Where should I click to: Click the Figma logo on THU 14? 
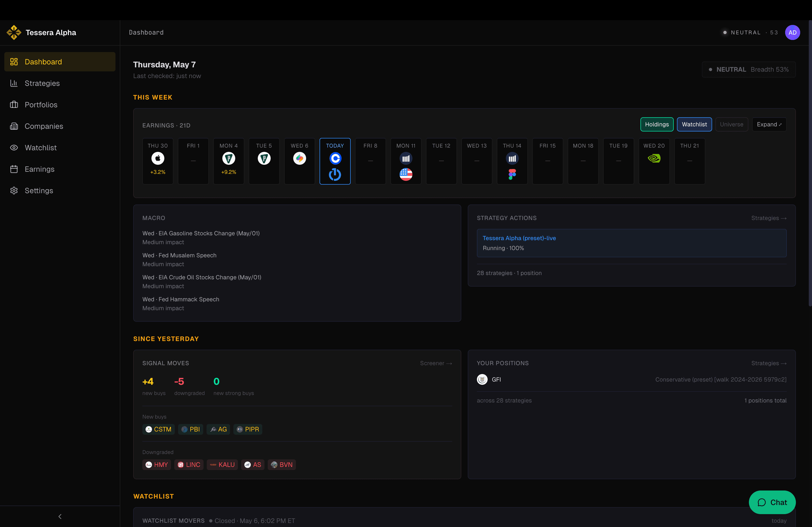tap(512, 174)
